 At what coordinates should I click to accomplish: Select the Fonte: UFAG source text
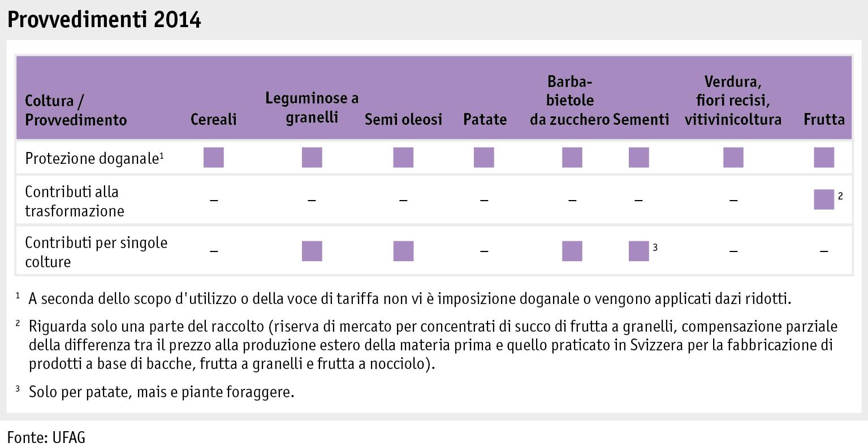pyautogui.click(x=46, y=437)
